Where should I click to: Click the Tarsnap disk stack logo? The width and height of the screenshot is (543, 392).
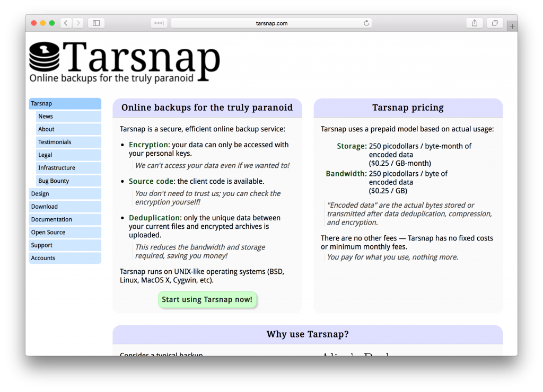tap(45, 56)
